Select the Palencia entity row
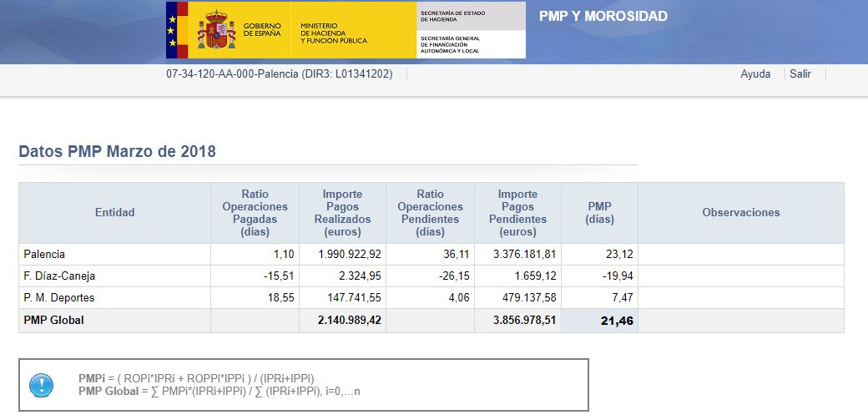This screenshot has height=420, width=868. click(45, 255)
